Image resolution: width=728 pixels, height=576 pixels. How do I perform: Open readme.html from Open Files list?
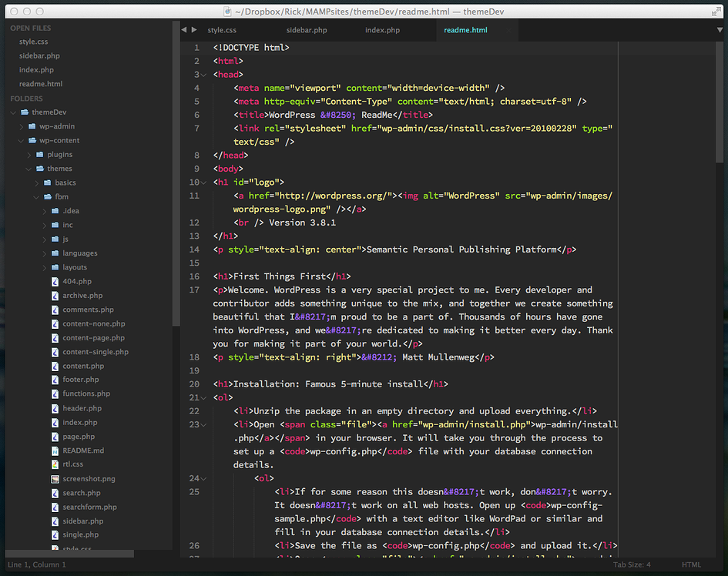click(x=41, y=84)
